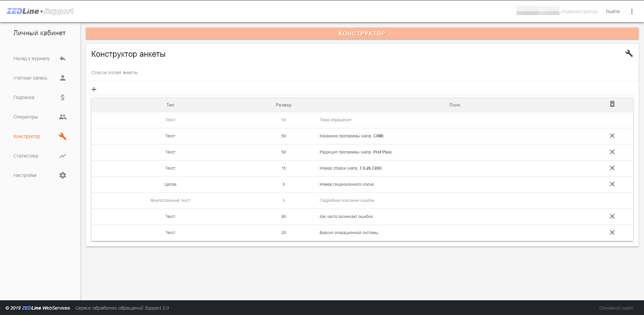The image size is (644, 315).
Task: Open Подписка section
Action: click(24, 97)
